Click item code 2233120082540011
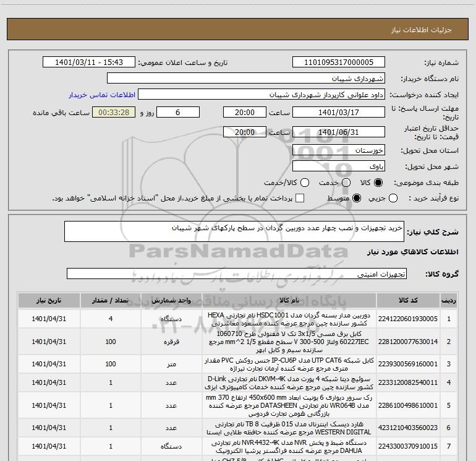Screen dimensions: 476x461 408,382
